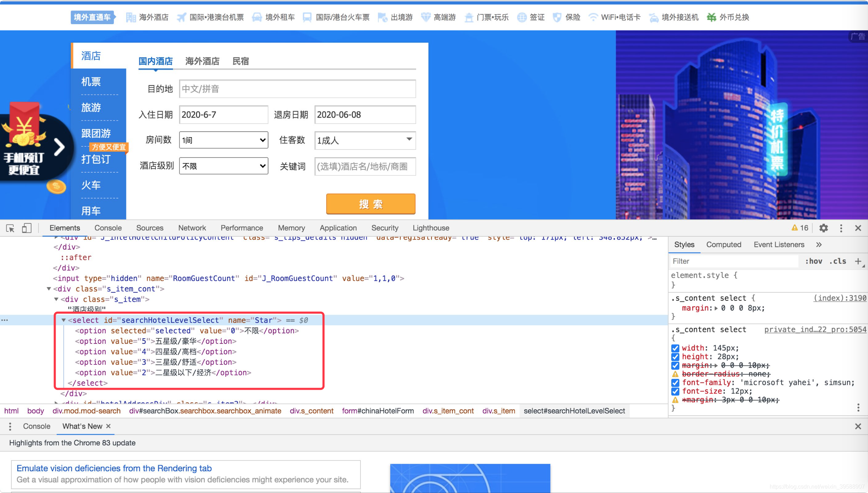Open the WiFi·电话卡 service
The width and height of the screenshot is (868, 493).
621,17
